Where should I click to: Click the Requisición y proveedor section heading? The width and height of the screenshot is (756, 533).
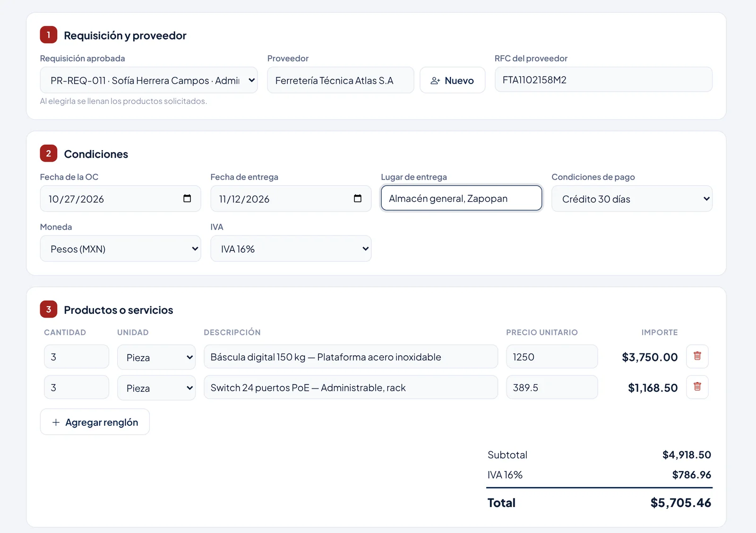pyautogui.click(x=125, y=35)
